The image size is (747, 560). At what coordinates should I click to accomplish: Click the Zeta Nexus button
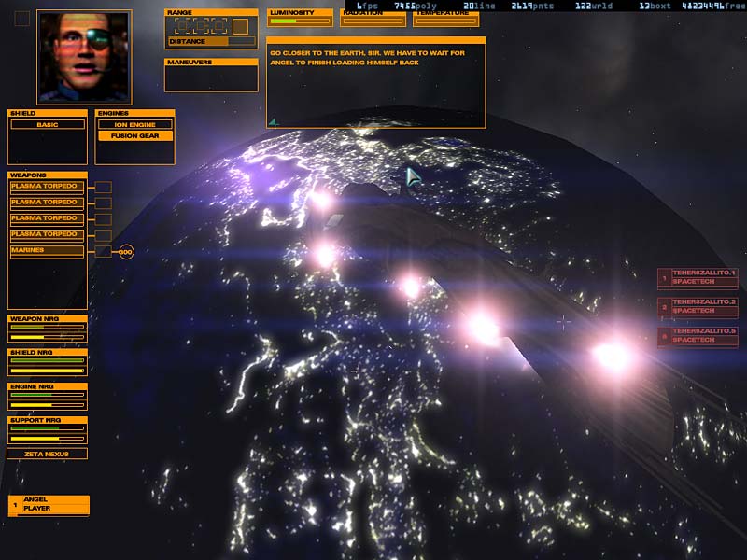pos(48,454)
